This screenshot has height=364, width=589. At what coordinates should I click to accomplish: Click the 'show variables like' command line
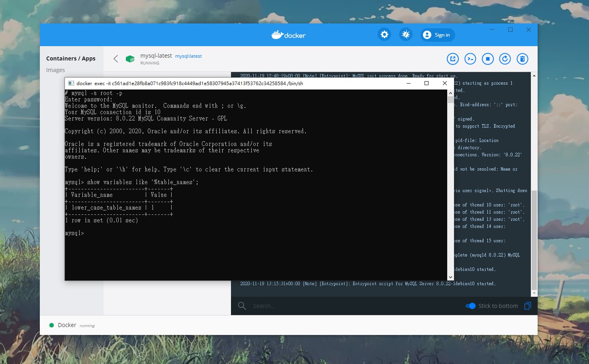tap(131, 182)
